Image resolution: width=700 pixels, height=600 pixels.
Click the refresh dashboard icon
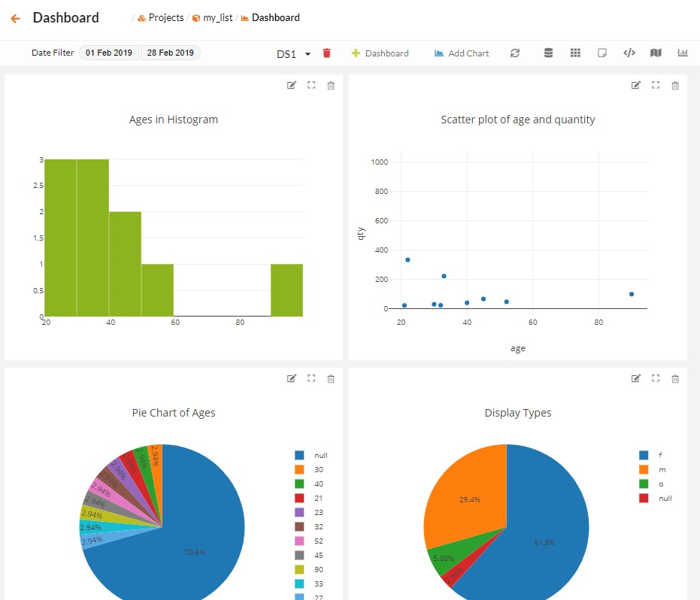click(x=515, y=53)
